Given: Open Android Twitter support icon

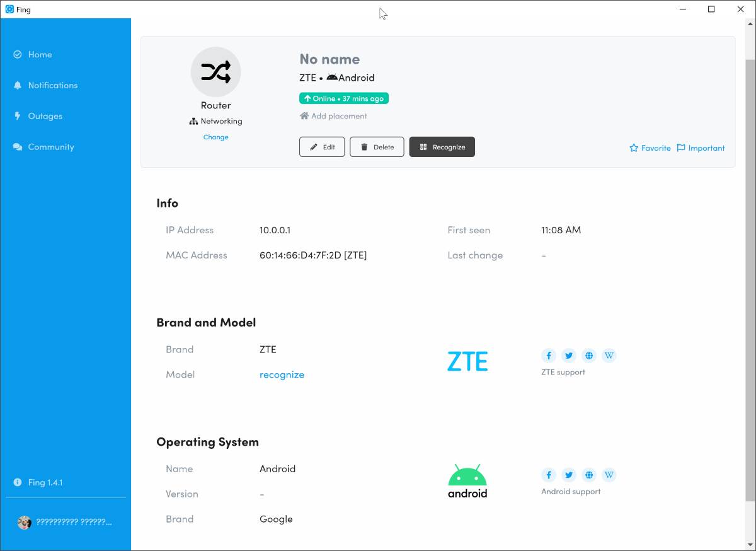Looking at the screenshot, I should (x=569, y=475).
